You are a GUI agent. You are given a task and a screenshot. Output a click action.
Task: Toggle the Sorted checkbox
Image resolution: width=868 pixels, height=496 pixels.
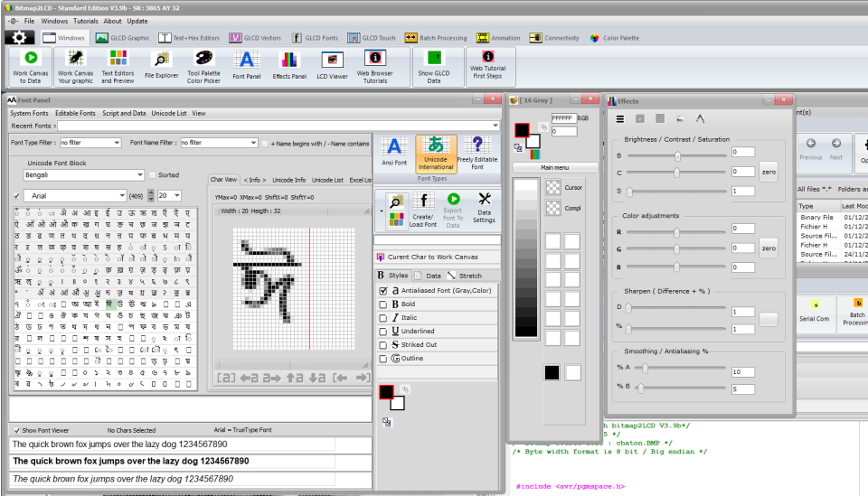click(x=151, y=175)
